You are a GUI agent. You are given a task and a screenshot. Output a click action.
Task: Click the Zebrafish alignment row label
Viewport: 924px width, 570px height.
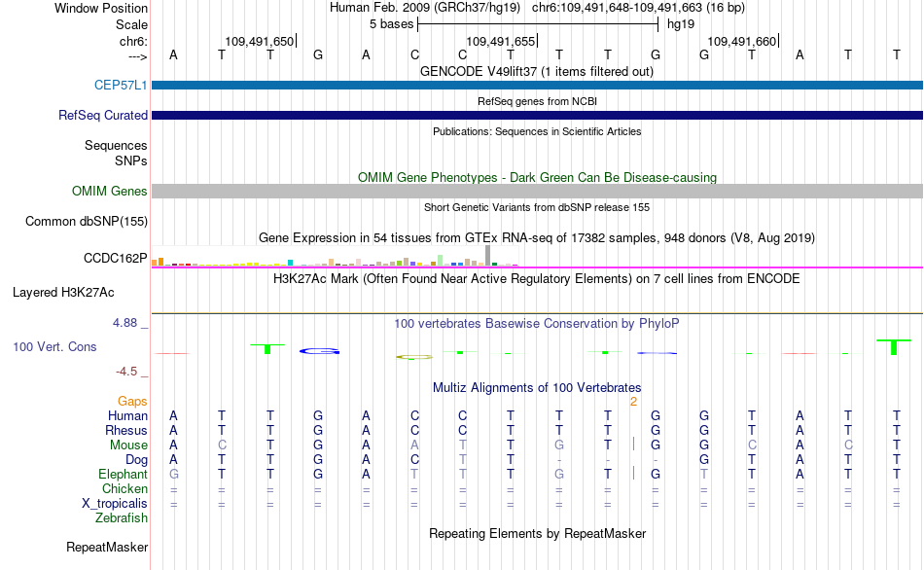(x=122, y=517)
